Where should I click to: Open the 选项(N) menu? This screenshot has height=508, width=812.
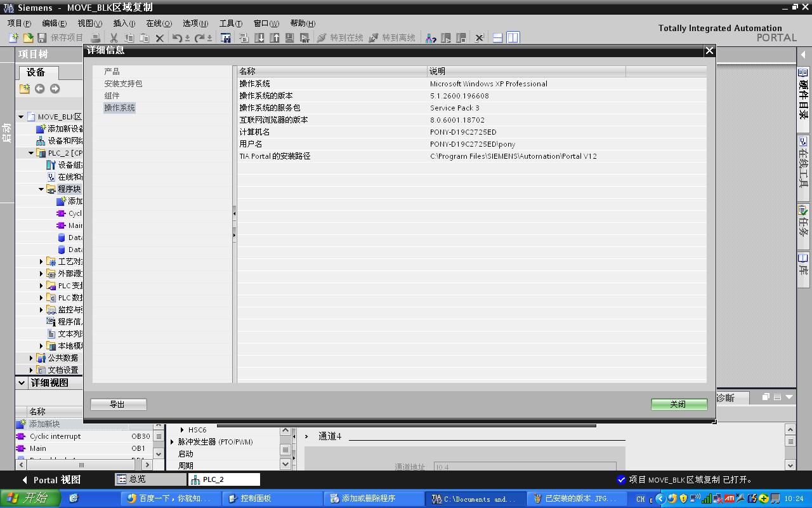pyautogui.click(x=195, y=23)
